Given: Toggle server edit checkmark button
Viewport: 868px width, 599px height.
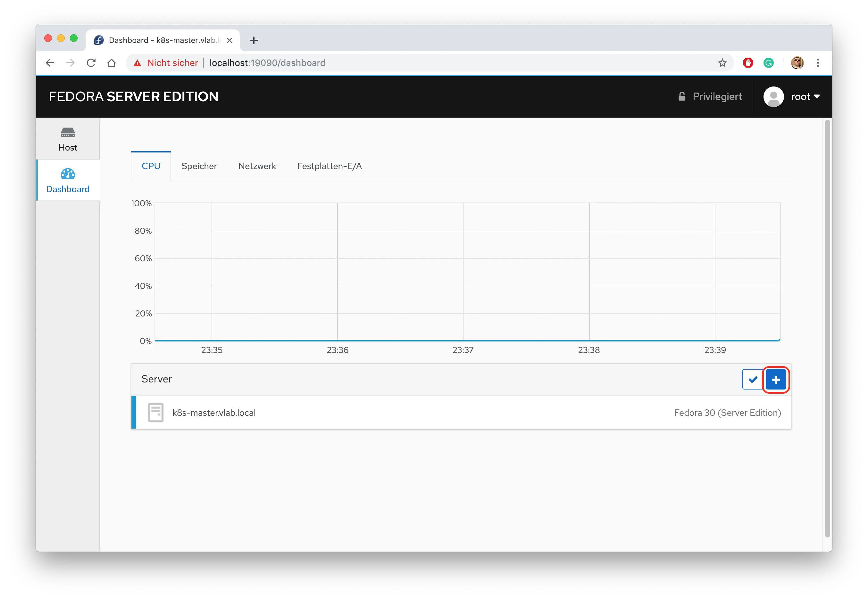Looking at the screenshot, I should [753, 380].
